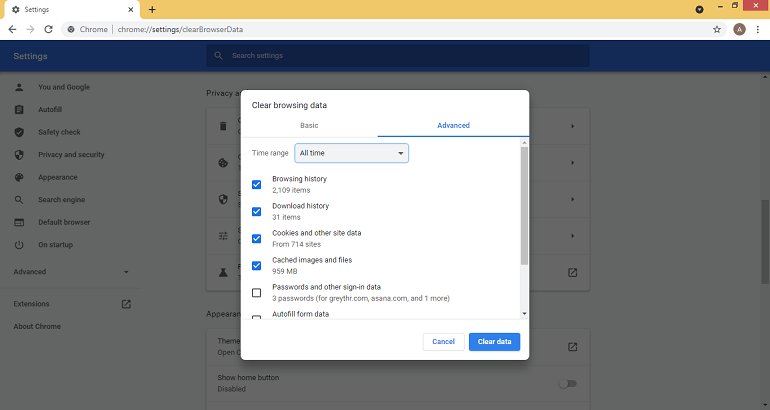Click the cookie icon in Privacy section

click(223, 163)
